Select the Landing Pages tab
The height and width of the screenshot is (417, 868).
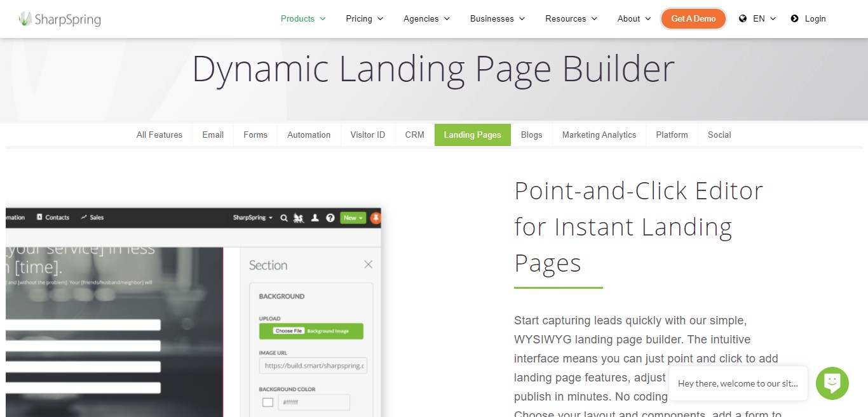473,135
